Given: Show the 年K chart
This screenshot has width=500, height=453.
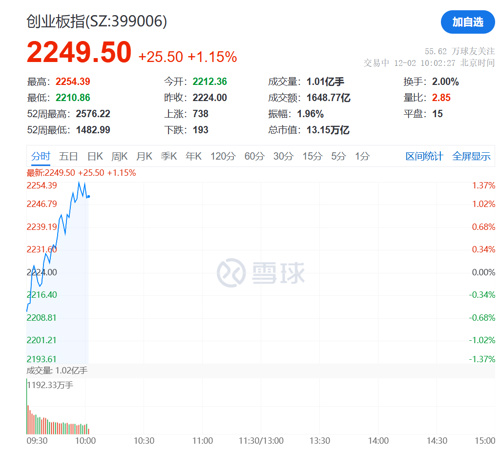Looking at the screenshot, I should point(193,156).
